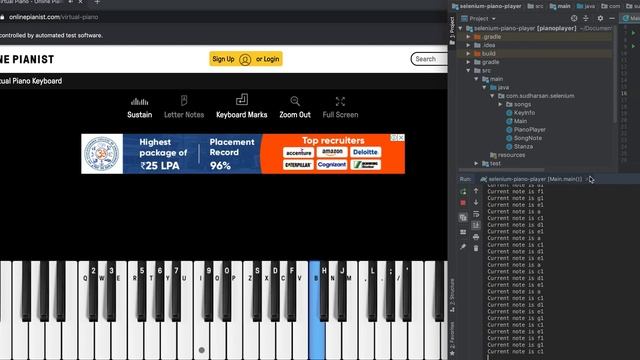Click the Zoom Out magnifier control
This screenshot has width=640, height=360.
[x=295, y=108]
